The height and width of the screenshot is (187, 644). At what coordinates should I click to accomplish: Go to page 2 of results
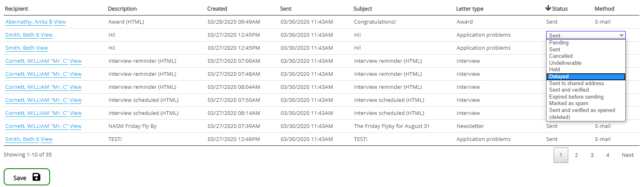click(x=576, y=155)
